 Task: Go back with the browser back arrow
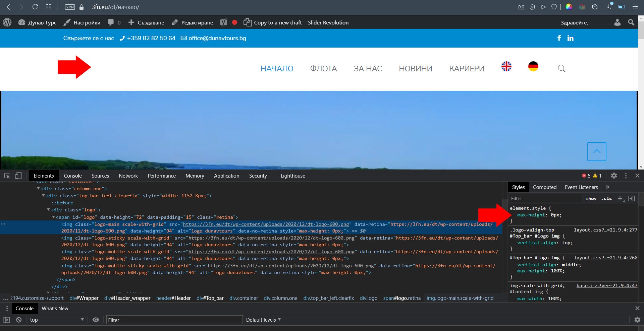pos(8,7)
